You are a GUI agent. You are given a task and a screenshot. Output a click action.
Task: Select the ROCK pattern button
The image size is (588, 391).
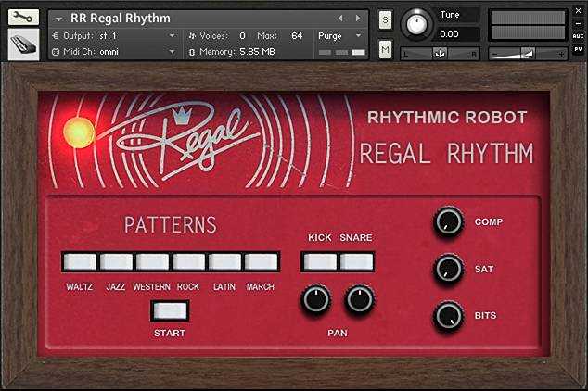[188, 261]
